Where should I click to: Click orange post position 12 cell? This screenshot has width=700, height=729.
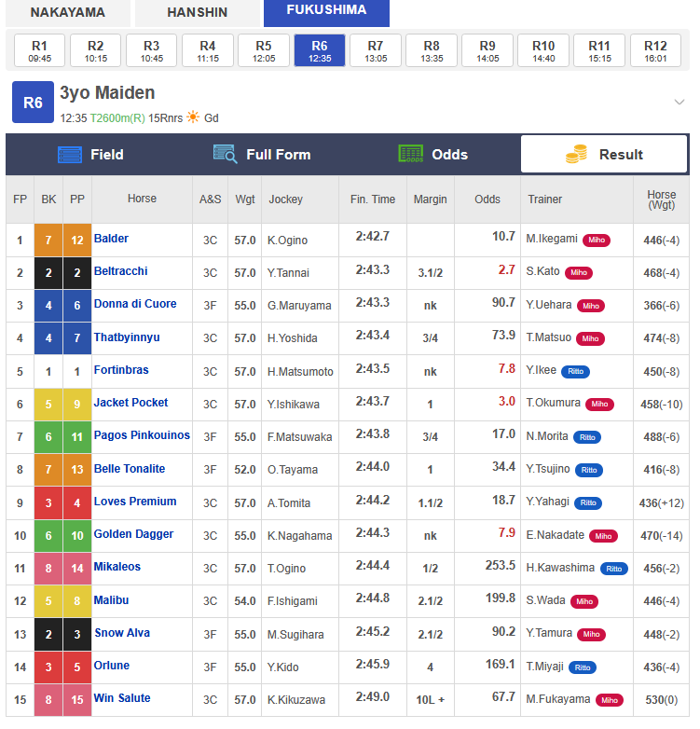[x=77, y=240]
